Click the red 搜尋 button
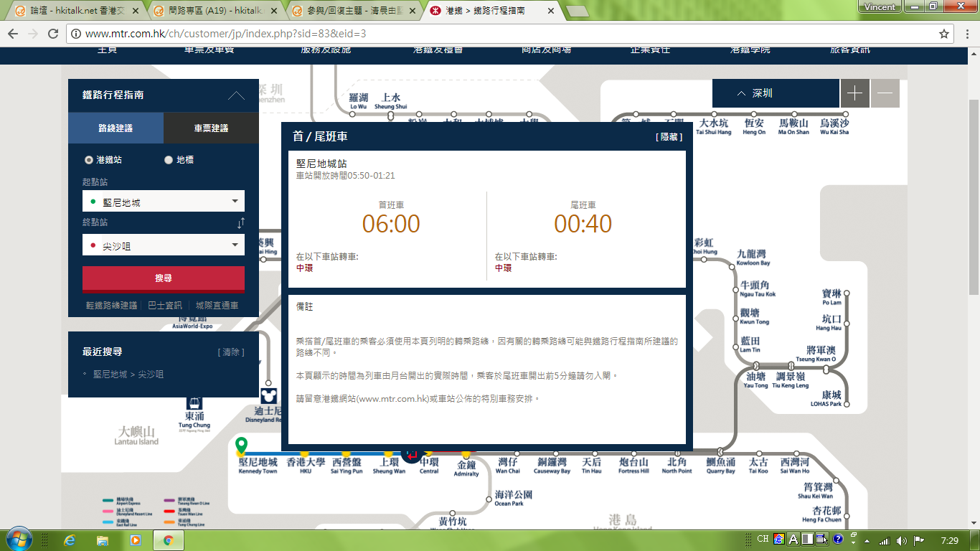 click(x=164, y=278)
